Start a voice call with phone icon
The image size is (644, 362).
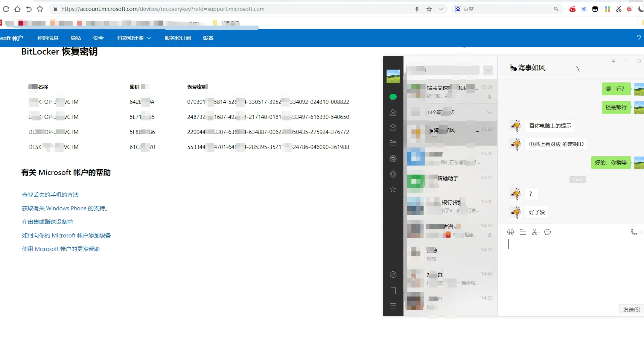click(x=634, y=232)
